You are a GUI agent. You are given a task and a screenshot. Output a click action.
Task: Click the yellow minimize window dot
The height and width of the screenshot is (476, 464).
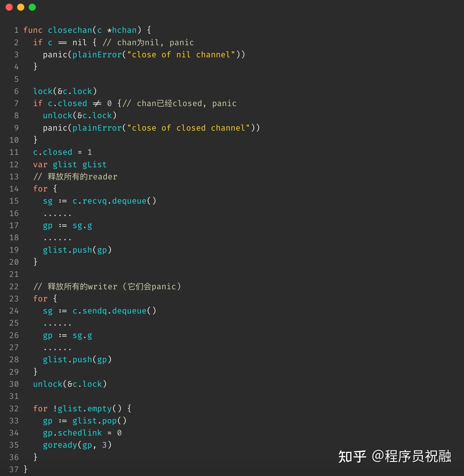21,7
